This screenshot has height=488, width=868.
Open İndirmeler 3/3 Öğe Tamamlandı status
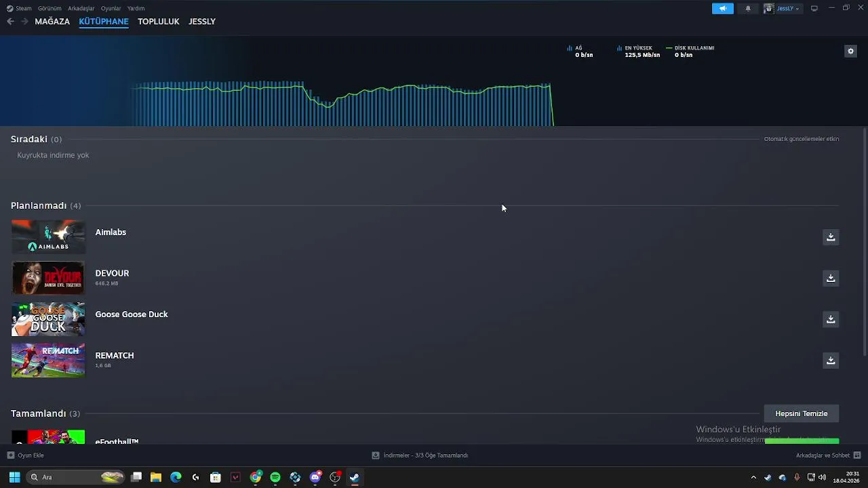420,455
